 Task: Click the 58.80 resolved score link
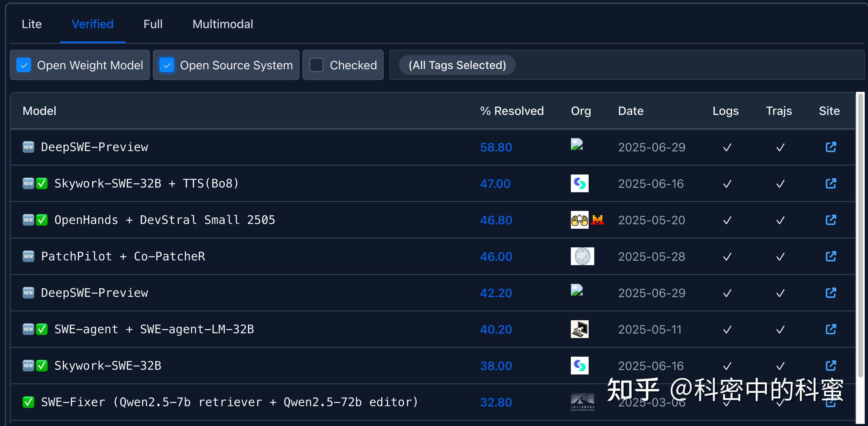point(496,147)
